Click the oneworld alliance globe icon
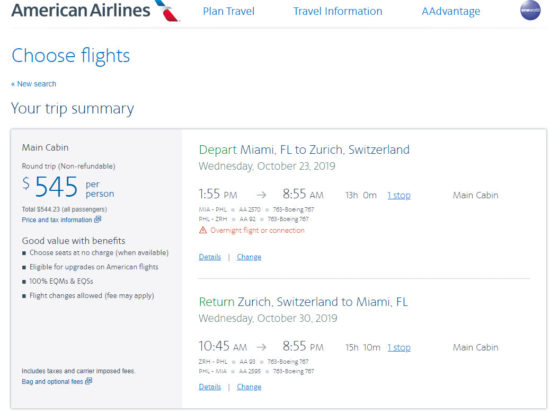The image size is (550, 412). 530,10
